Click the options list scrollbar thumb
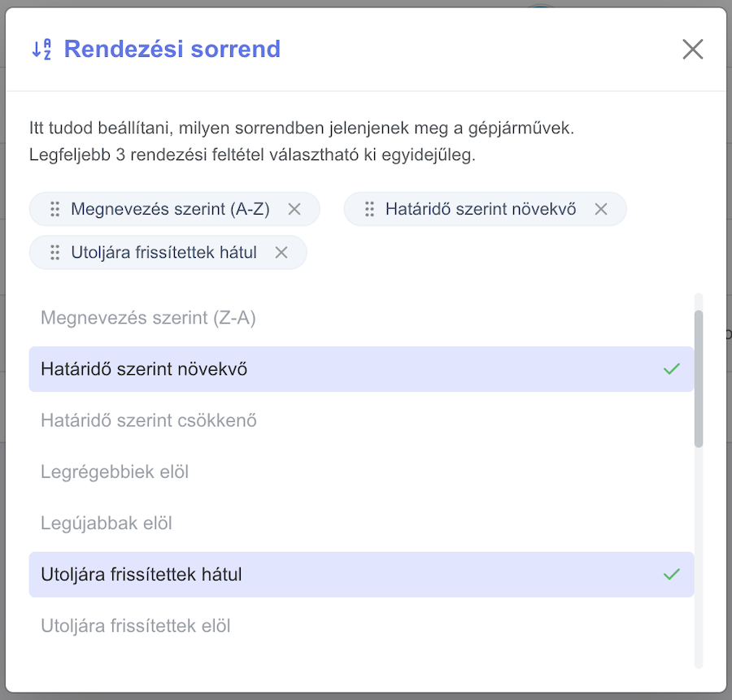 click(699, 379)
